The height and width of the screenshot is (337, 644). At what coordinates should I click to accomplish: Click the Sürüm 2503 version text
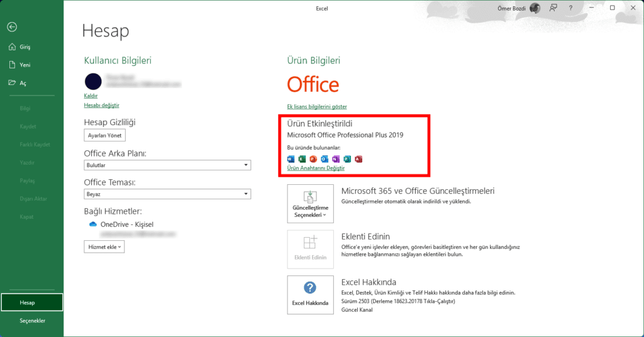tap(398, 301)
